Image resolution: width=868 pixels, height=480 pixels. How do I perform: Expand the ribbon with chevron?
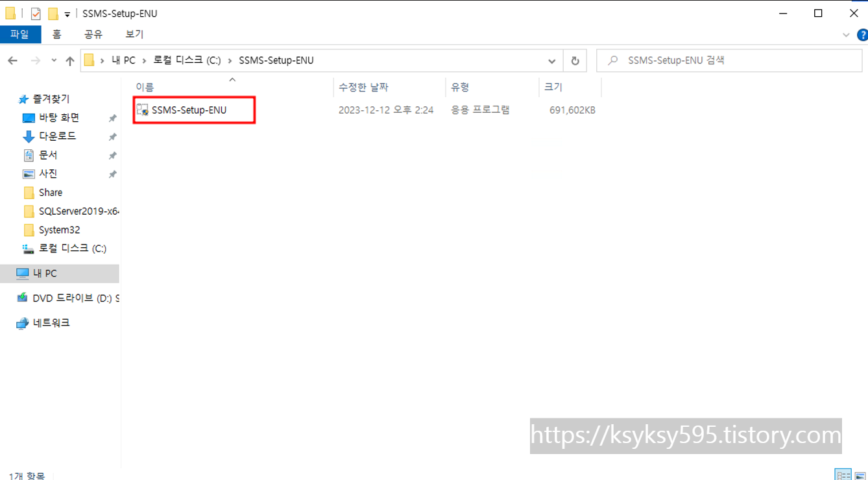[846, 35]
